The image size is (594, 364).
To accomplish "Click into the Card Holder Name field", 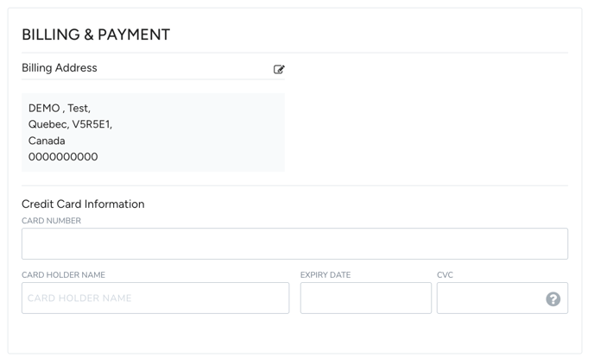I will coord(155,298).
